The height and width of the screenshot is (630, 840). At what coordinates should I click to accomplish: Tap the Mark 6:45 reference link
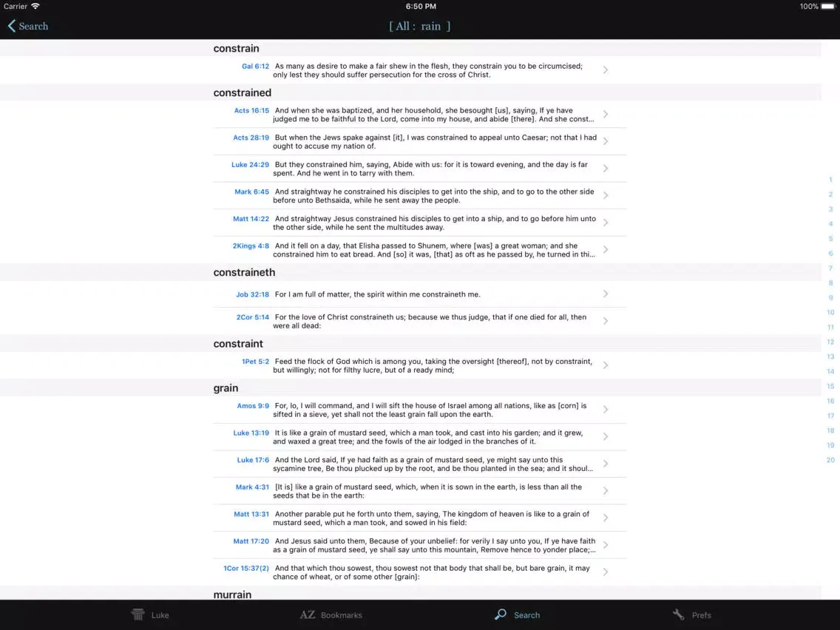pyautogui.click(x=252, y=192)
